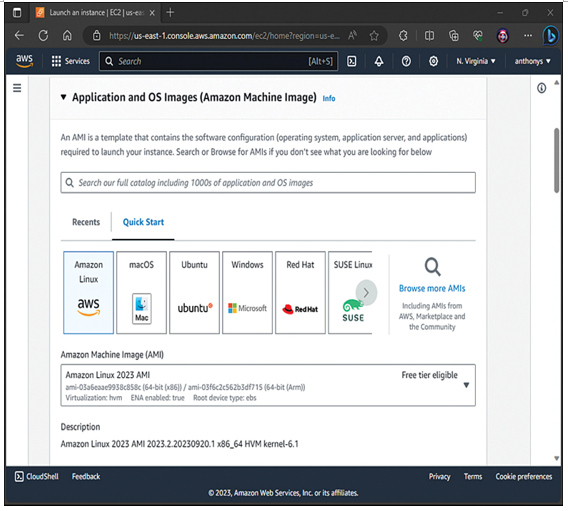This screenshot has height=511, width=568.
Task: Open the Privacy link
Action: 439,476
